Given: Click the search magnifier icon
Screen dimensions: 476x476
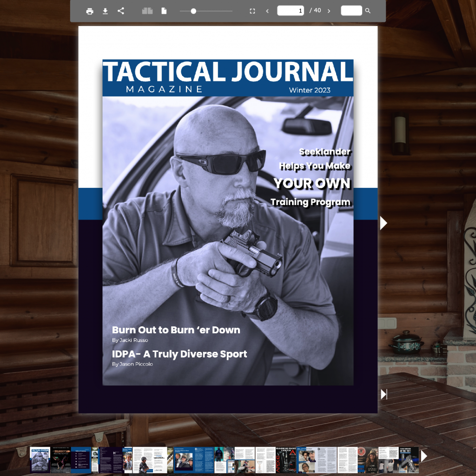Looking at the screenshot, I should coord(367,11).
